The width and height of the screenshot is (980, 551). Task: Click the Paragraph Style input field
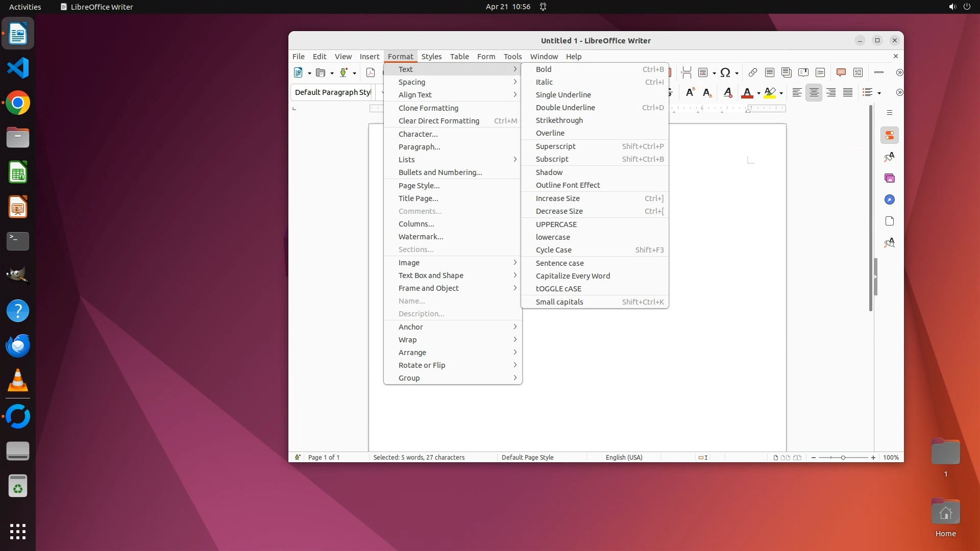[x=333, y=92]
